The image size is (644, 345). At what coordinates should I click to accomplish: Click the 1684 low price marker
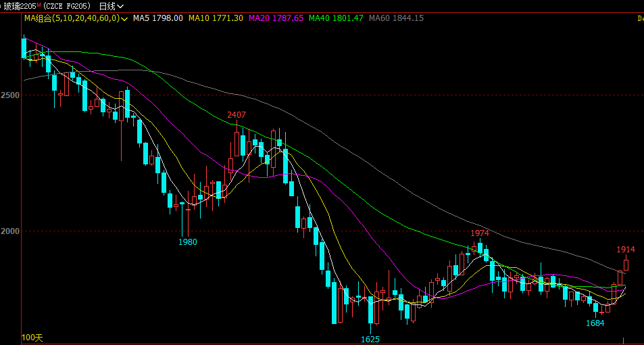point(595,323)
